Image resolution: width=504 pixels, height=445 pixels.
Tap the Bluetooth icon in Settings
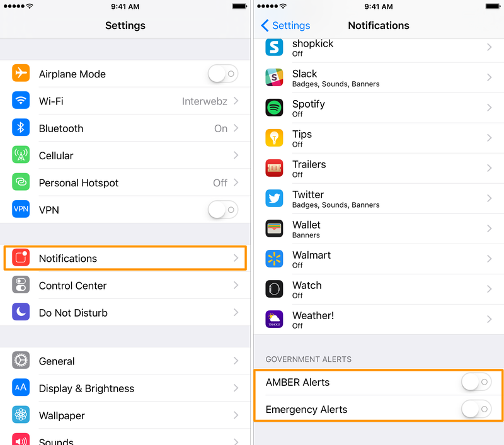pos(21,128)
